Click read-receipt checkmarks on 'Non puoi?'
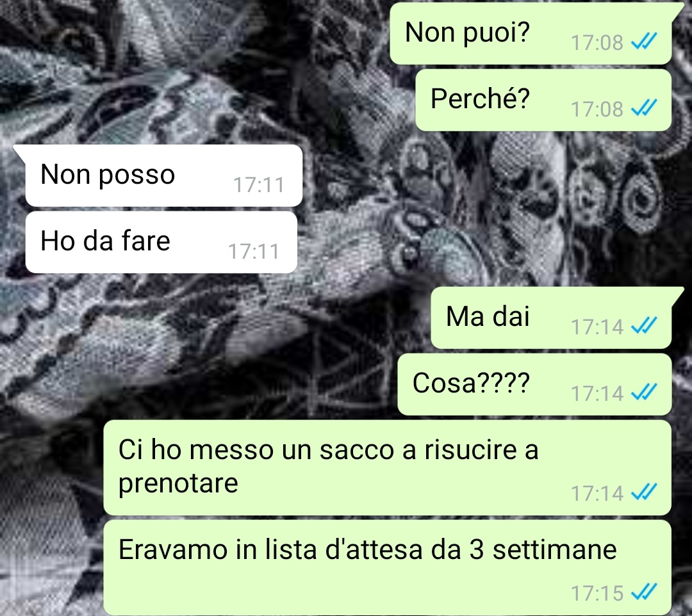The image size is (692, 616). point(644,42)
